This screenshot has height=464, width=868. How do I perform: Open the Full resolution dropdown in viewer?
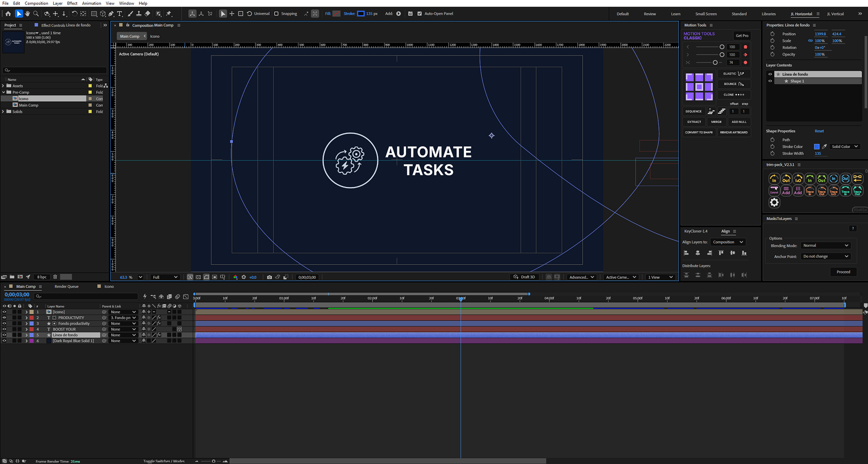tap(165, 277)
